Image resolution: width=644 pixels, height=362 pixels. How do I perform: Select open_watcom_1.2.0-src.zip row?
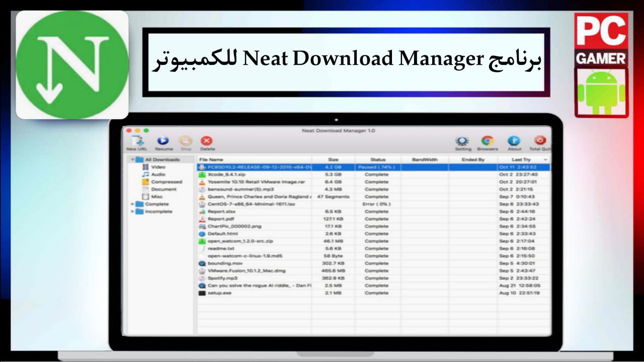click(x=373, y=241)
